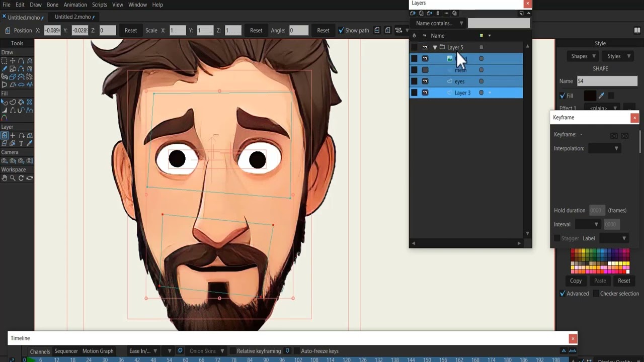
Task: Select the Rotate Workspace tool
Action: point(21,178)
